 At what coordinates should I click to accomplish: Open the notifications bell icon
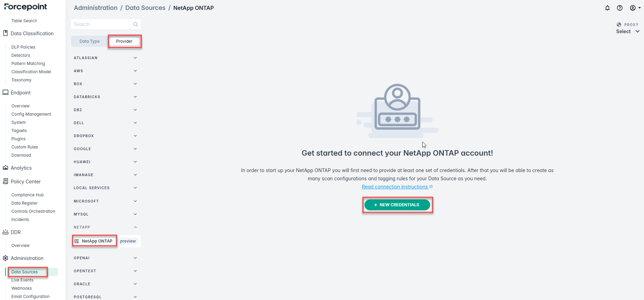point(607,8)
